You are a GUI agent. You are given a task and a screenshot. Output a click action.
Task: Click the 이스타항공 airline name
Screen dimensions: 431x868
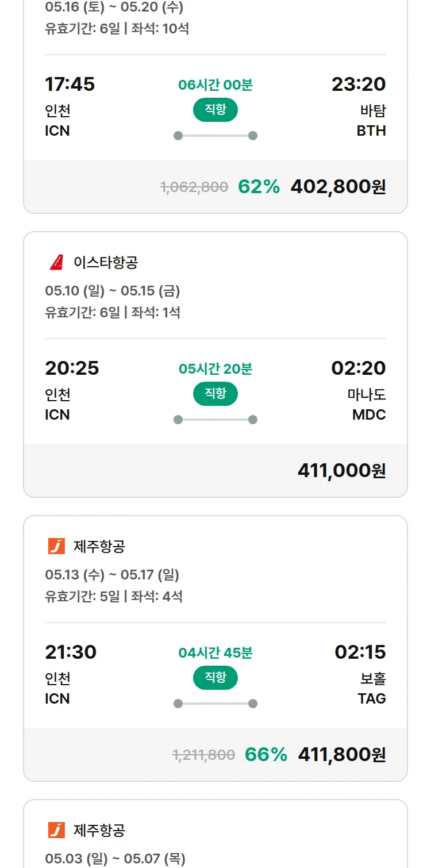click(x=106, y=263)
